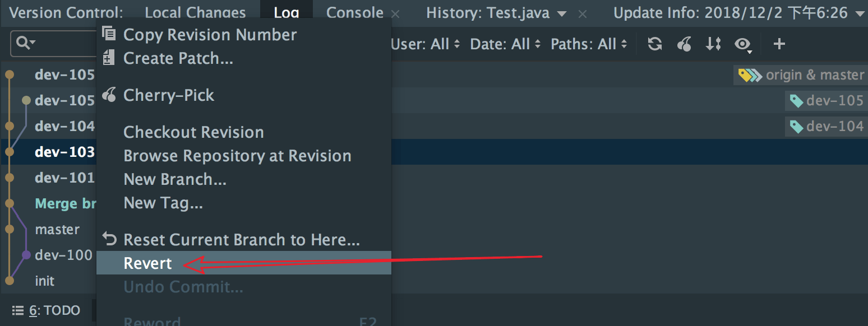The image size is (868, 326).
Task: Close the Console tab
Action: pyautogui.click(x=395, y=14)
